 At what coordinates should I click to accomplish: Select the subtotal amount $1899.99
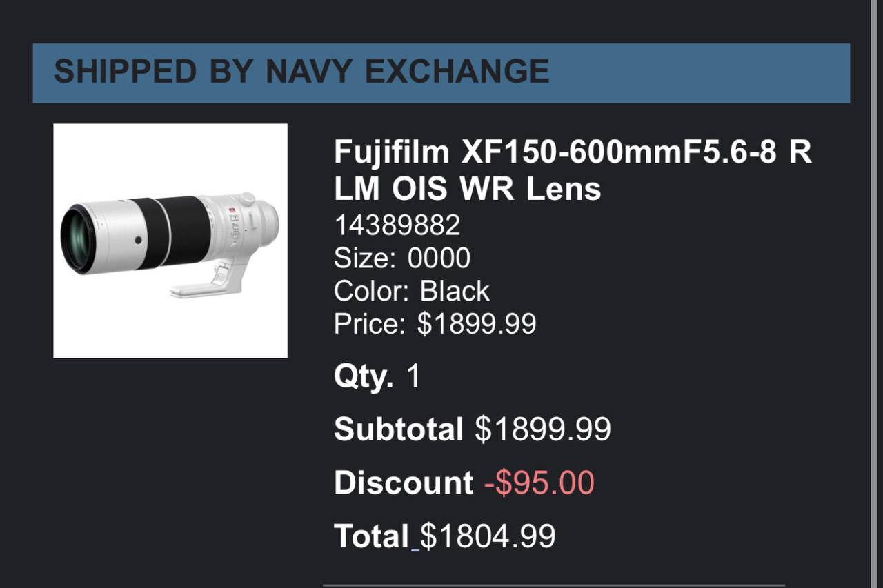click(x=543, y=429)
